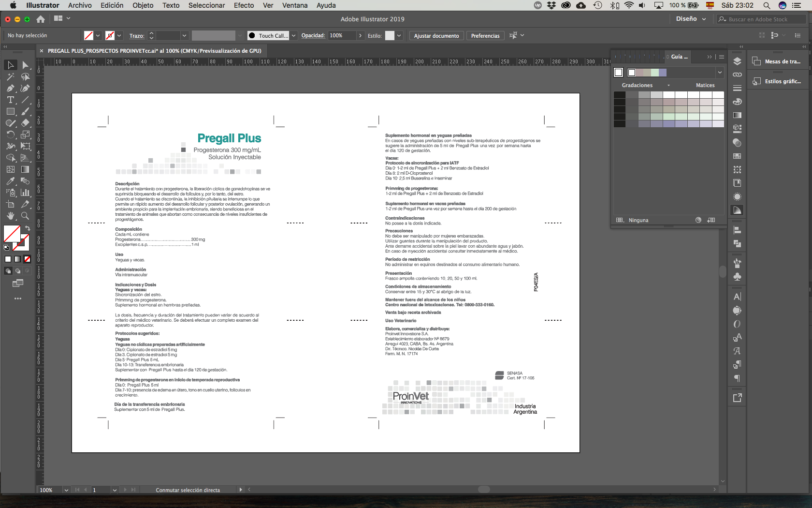Open the Archivo menu
The width and height of the screenshot is (812, 508).
tap(80, 5)
